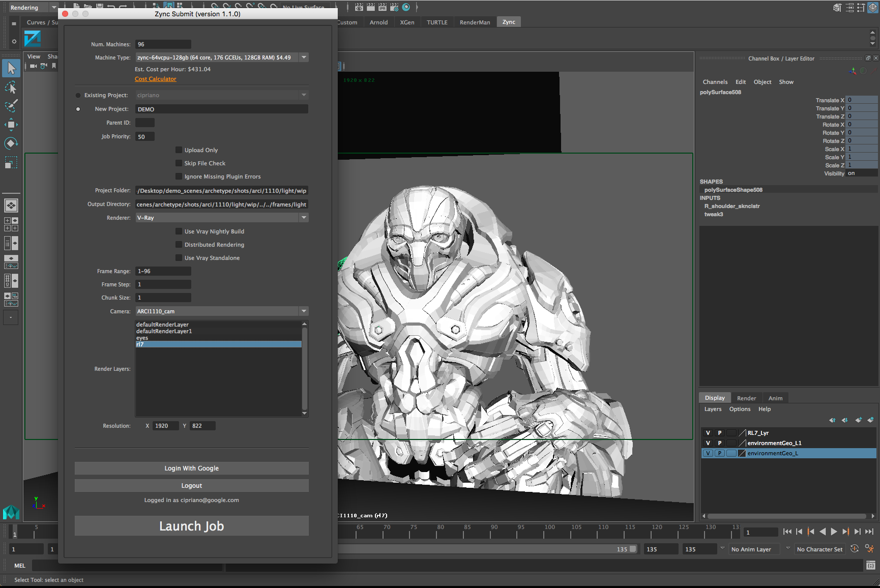Open the Render tab in Layer Editor
The width and height of the screenshot is (880, 588).
(746, 398)
